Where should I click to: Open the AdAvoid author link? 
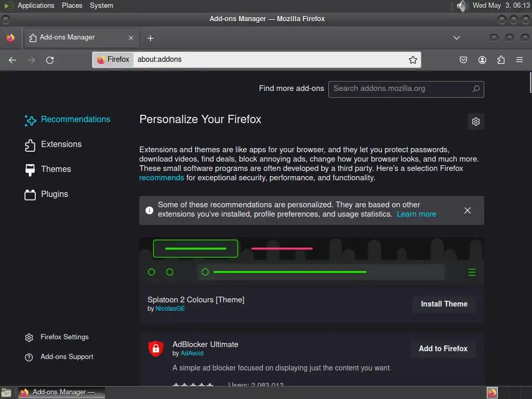click(192, 353)
